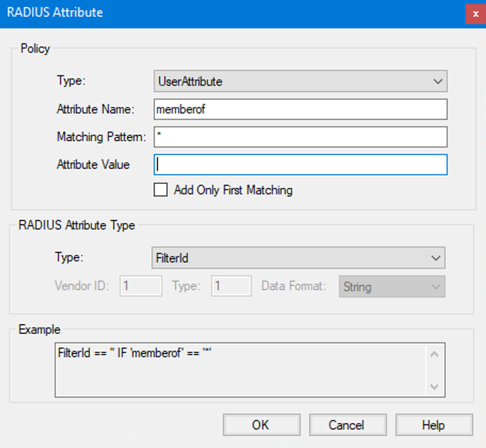This screenshot has width=486, height=448.
Task: Click the Data Format label
Action: tap(294, 286)
